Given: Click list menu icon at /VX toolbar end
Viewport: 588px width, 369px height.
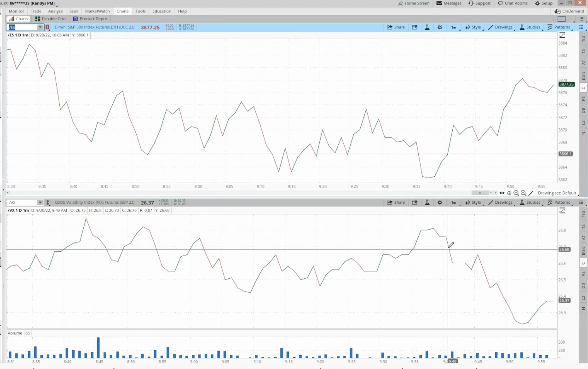Looking at the screenshot, I should point(581,202).
